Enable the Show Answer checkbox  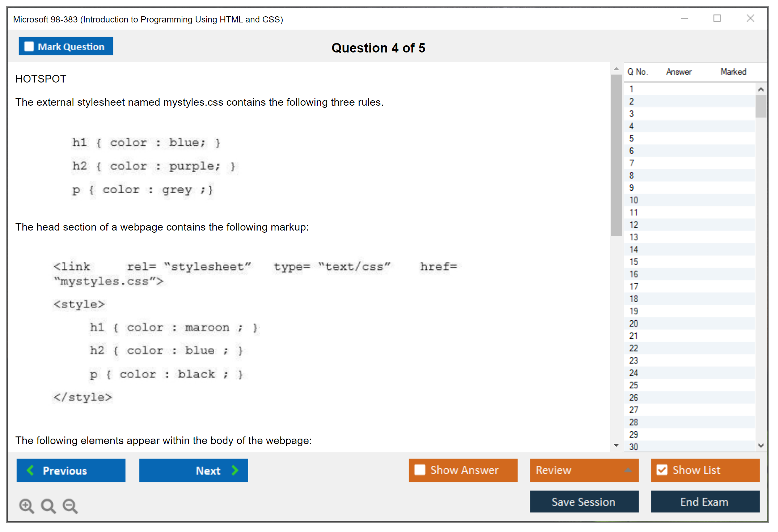point(420,470)
